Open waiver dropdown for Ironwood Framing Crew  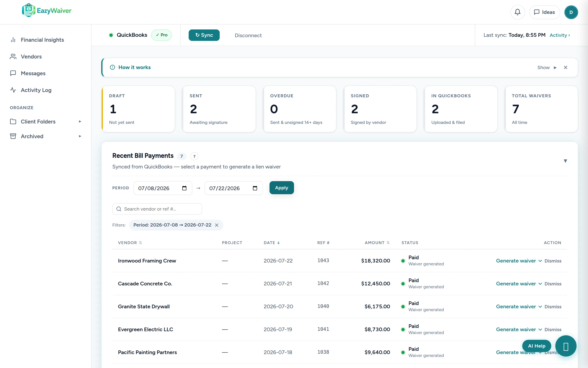pos(540,261)
